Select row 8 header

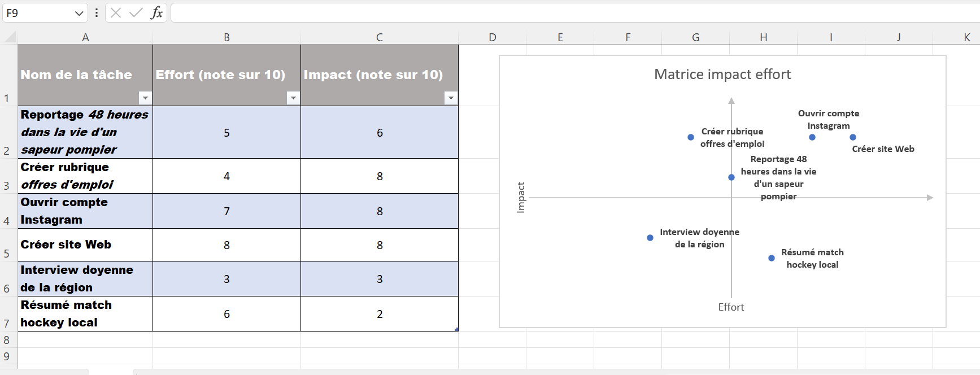(x=7, y=340)
